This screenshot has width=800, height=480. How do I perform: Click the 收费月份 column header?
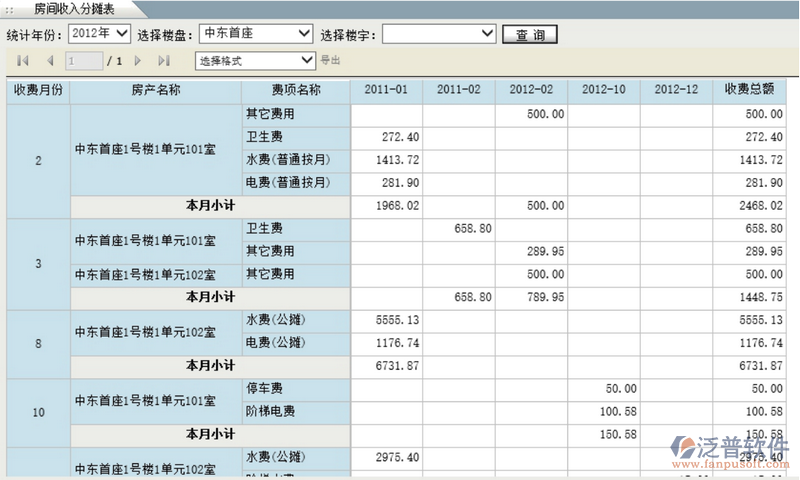38,90
